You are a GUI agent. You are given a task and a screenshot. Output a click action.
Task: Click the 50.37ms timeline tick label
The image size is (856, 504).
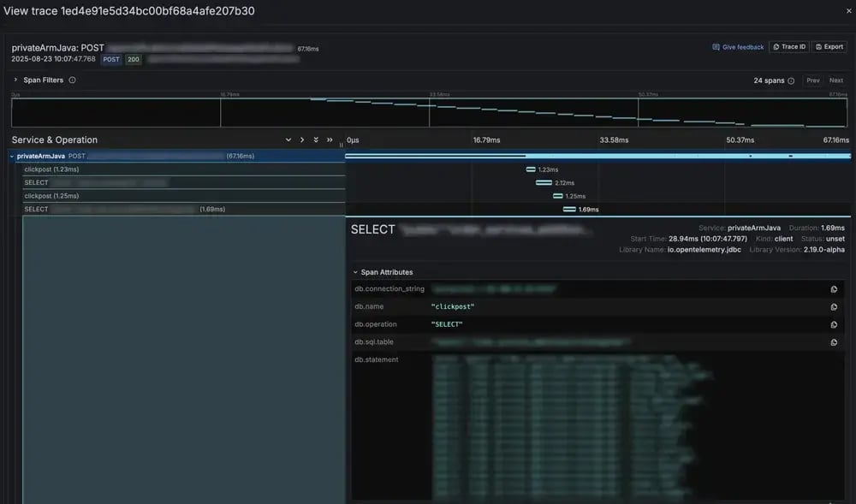(740, 140)
